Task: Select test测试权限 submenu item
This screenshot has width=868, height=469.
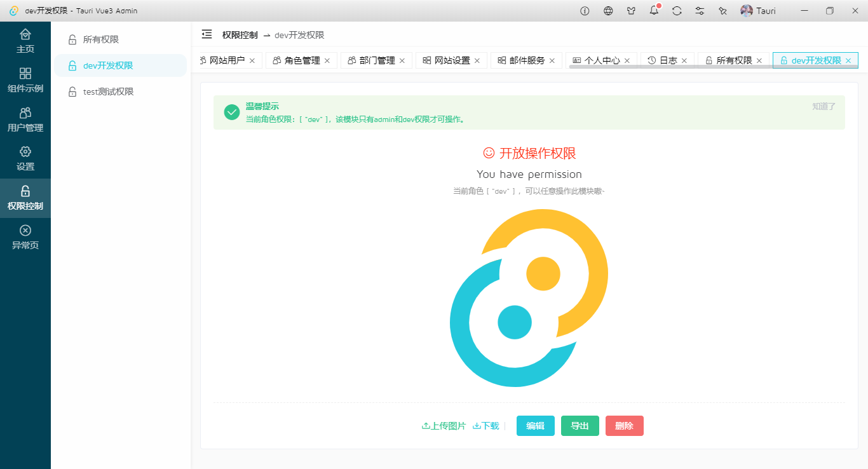Action: pyautogui.click(x=121, y=92)
